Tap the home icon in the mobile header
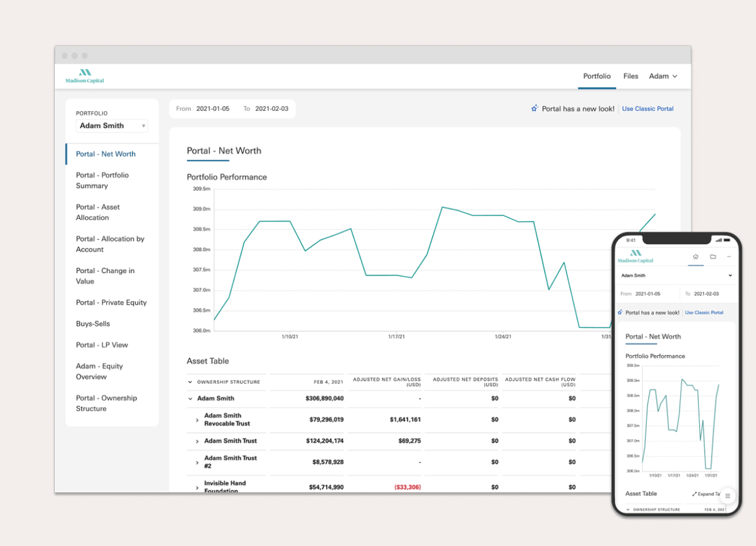The width and height of the screenshot is (756, 546). tap(695, 257)
